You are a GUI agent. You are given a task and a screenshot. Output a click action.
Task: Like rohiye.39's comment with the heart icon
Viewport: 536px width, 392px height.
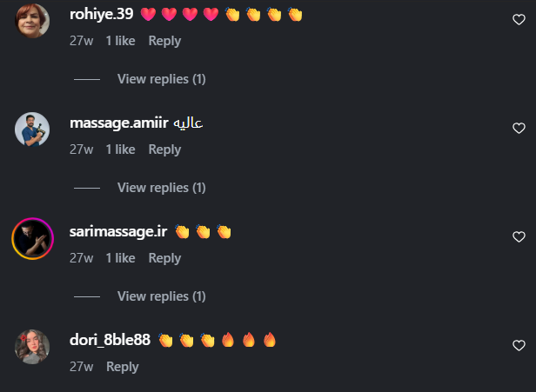(519, 19)
